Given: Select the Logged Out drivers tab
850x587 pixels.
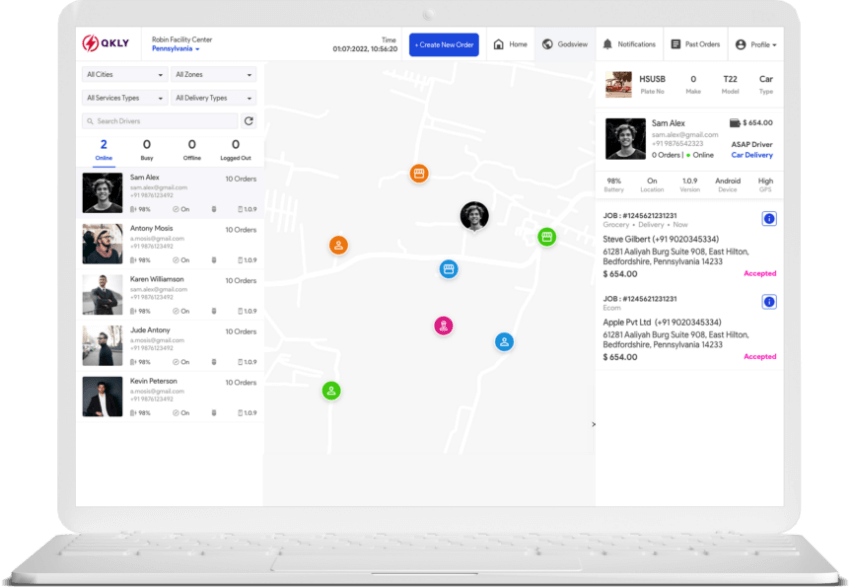Looking at the screenshot, I should [x=235, y=150].
